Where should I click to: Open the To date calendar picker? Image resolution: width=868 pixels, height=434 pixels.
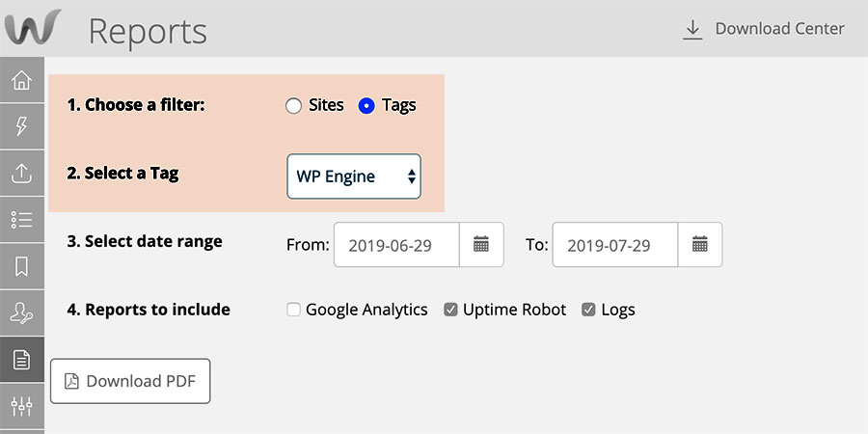700,244
